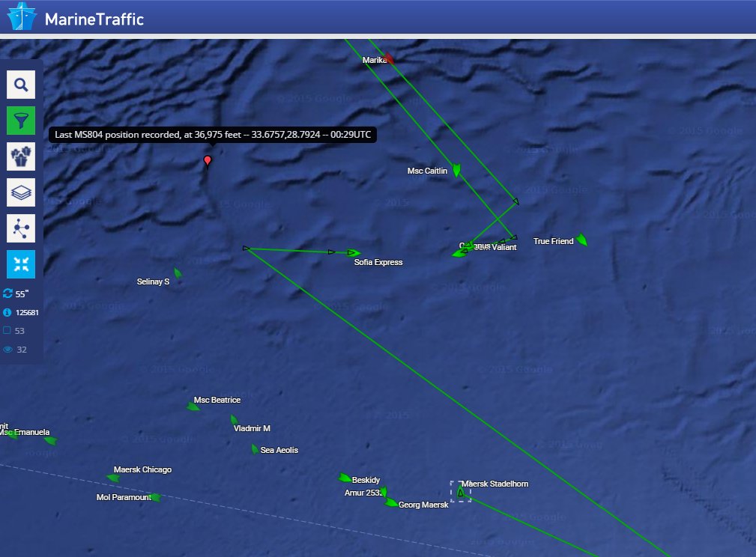This screenshot has height=557, width=756.
Task: Select the Msc Beatrice ship marker
Action: click(193, 407)
